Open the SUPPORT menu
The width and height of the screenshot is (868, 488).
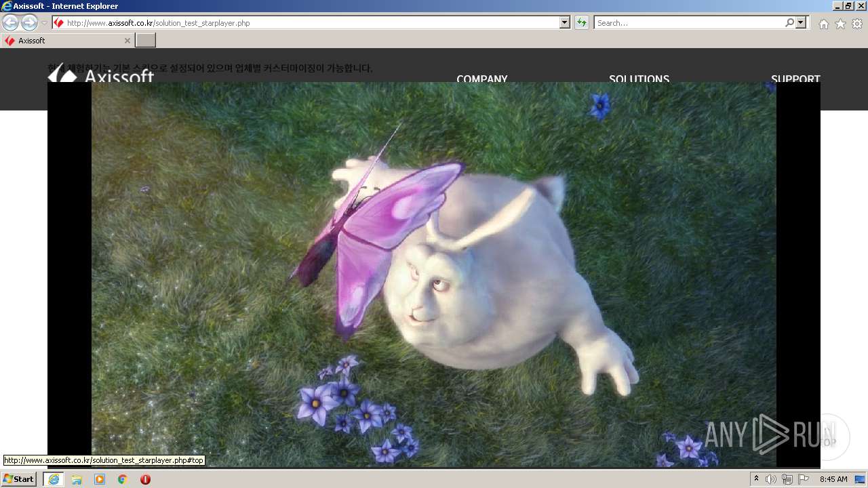click(795, 79)
